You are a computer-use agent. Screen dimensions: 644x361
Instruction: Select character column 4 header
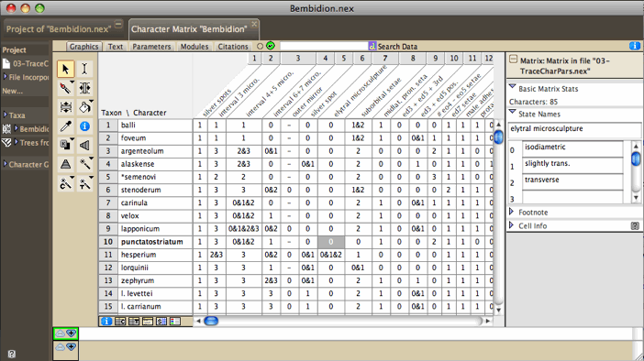[x=326, y=59]
